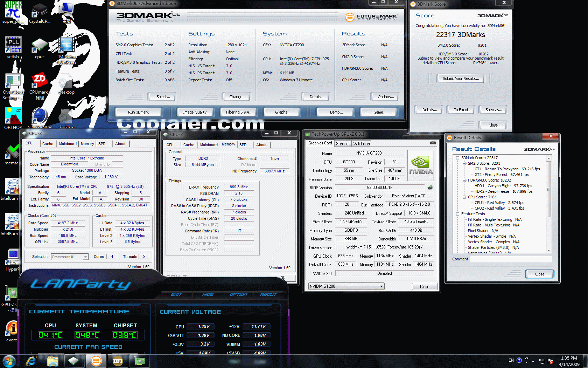The image size is (588, 368).
Task: Open the network icon in system tray
Action: coord(541,361)
